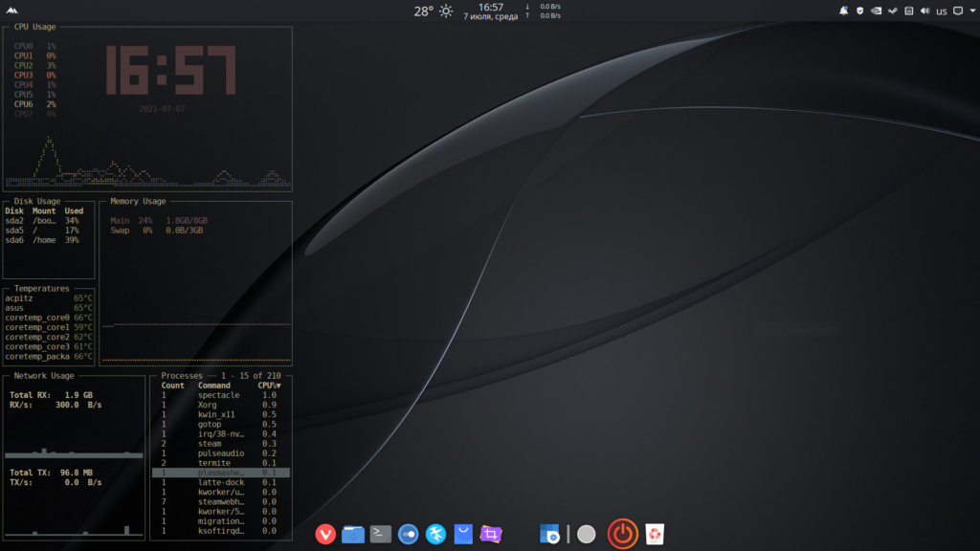Launch Vivaldi browser from the dock

click(325, 534)
